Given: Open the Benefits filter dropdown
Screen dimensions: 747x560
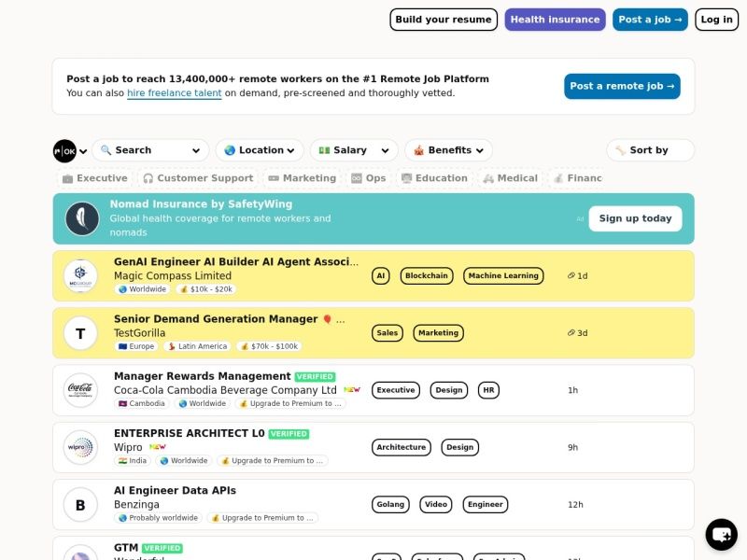Looking at the screenshot, I should pyautogui.click(x=448, y=150).
